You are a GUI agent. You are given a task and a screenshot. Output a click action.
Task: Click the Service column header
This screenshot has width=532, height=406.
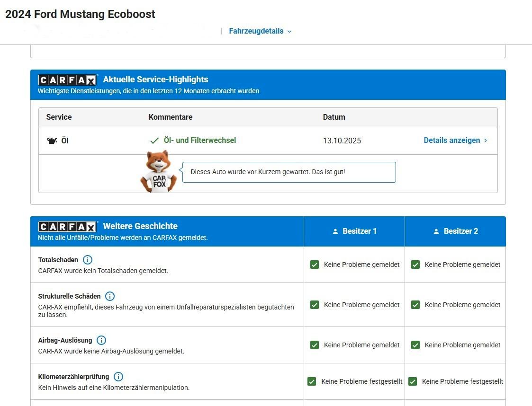(x=59, y=117)
